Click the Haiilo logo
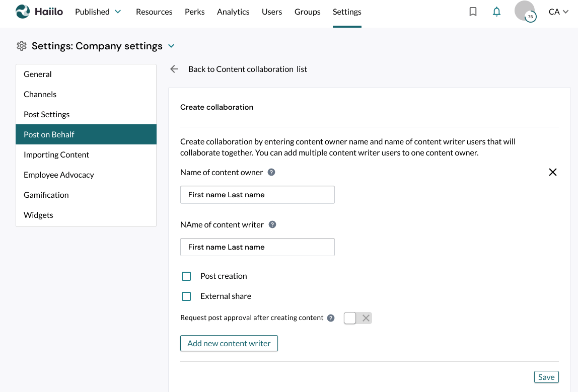578x392 pixels. [39, 12]
